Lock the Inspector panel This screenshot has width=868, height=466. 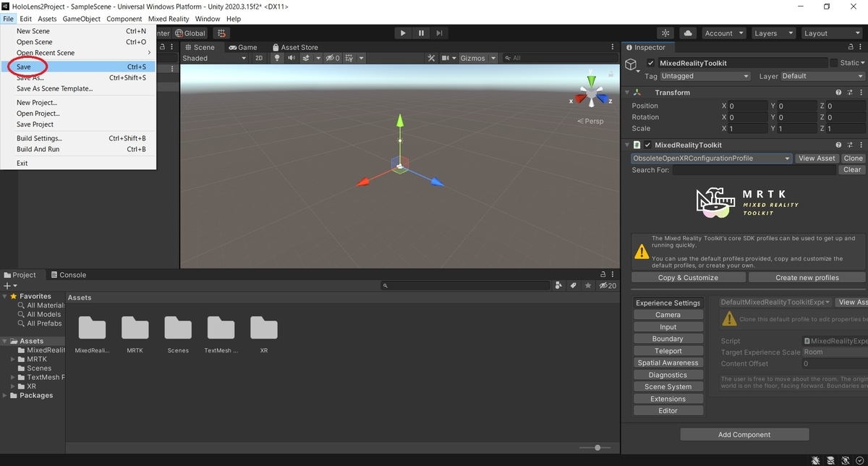click(x=851, y=48)
